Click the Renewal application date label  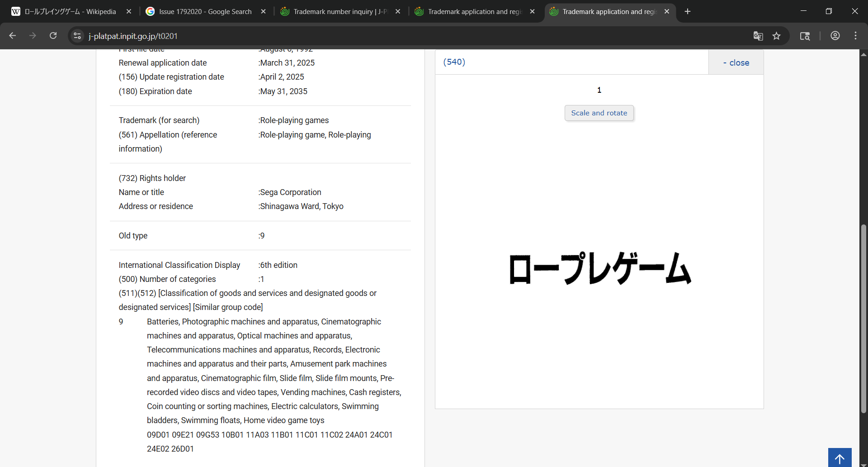(x=163, y=63)
